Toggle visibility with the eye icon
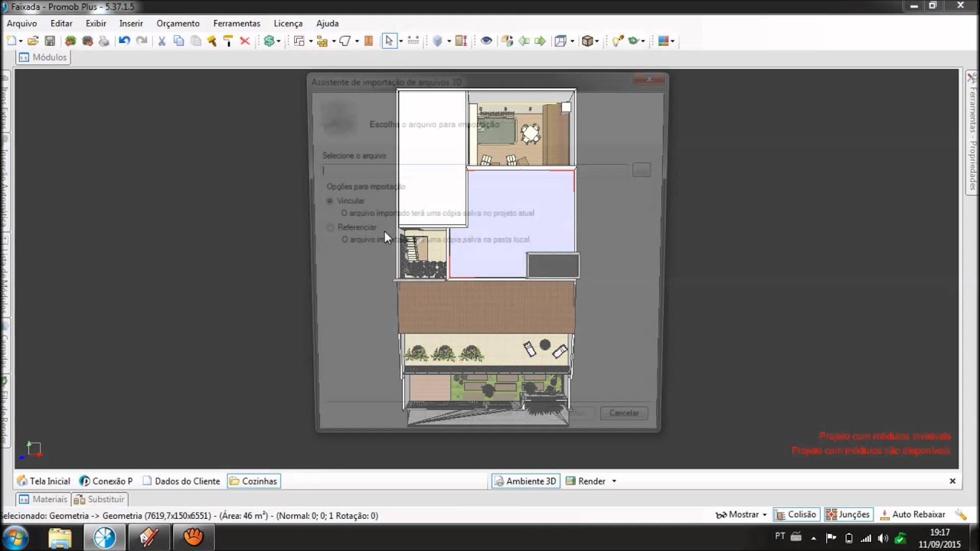Screen dimensions: 980x551 pyautogui.click(x=486, y=41)
